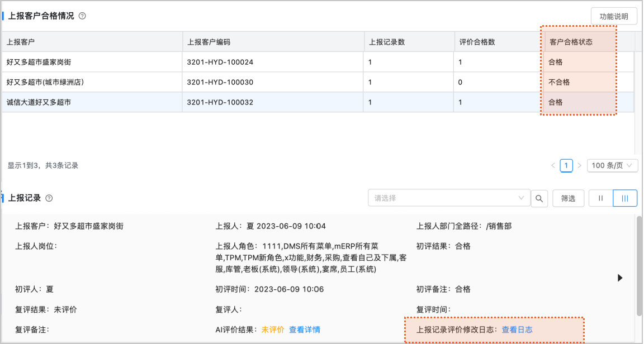
Task: Click 评价合格数 column header
Action: [x=499, y=42]
